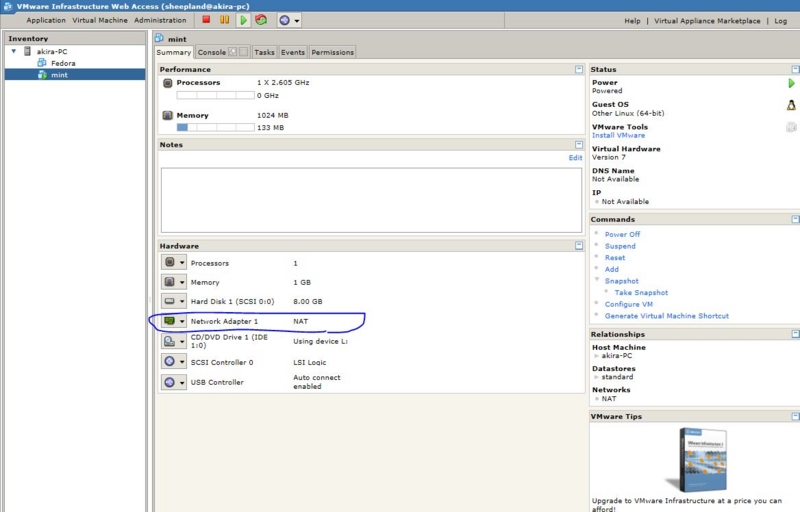Collapse the VMware Tips panel
The image size is (800, 512).
point(795,417)
